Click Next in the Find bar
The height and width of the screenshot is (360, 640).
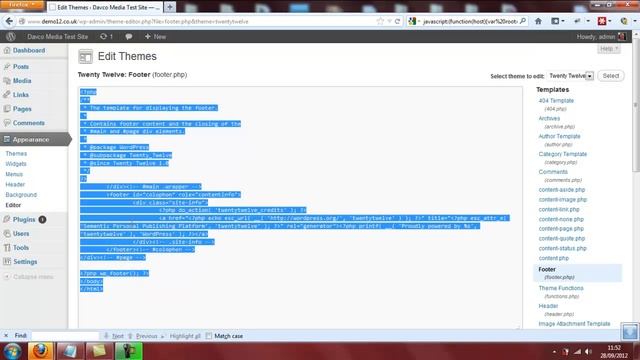[x=113, y=336]
